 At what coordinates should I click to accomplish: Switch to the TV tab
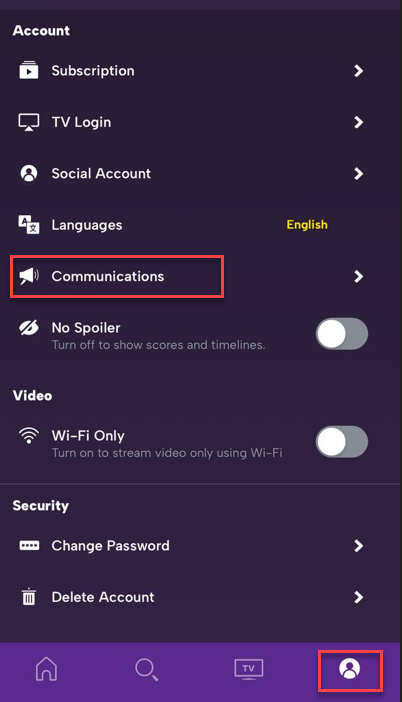coord(249,669)
